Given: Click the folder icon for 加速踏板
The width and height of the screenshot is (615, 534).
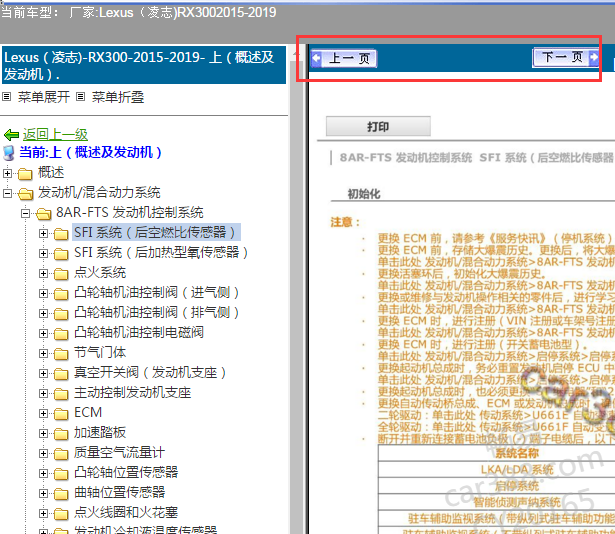Looking at the screenshot, I should tap(61, 434).
